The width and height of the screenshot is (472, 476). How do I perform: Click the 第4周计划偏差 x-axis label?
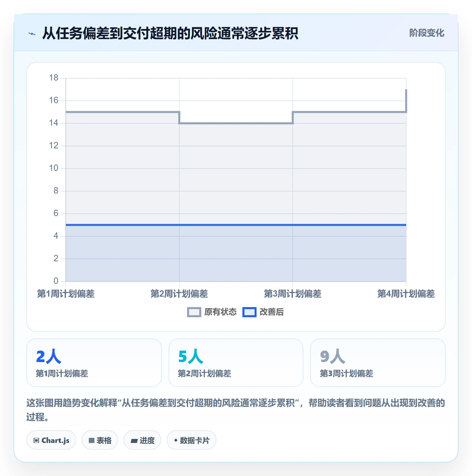[406, 294]
